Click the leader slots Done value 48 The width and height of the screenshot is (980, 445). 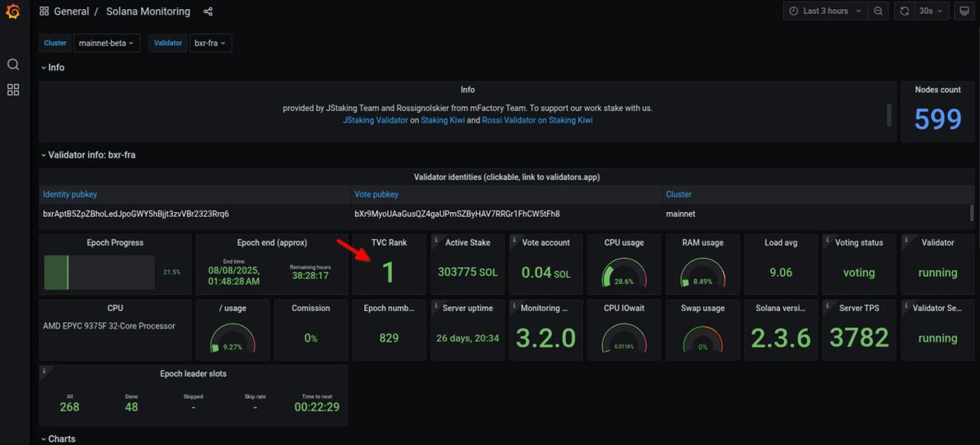pyautogui.click(x=131, y=407)
